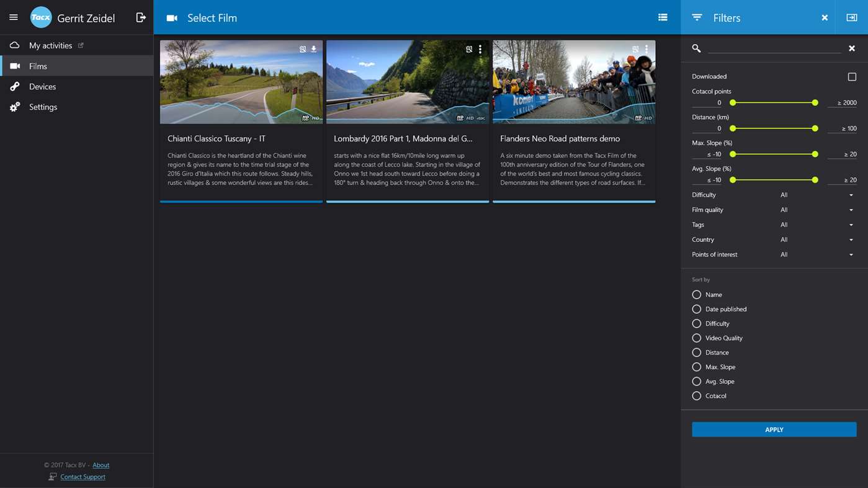Go to Films section

[77, 66]
